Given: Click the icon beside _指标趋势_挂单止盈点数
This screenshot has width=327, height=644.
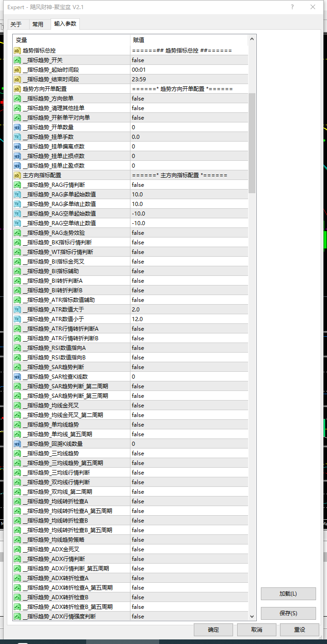Looking at the screenshot, I should 17,166.
